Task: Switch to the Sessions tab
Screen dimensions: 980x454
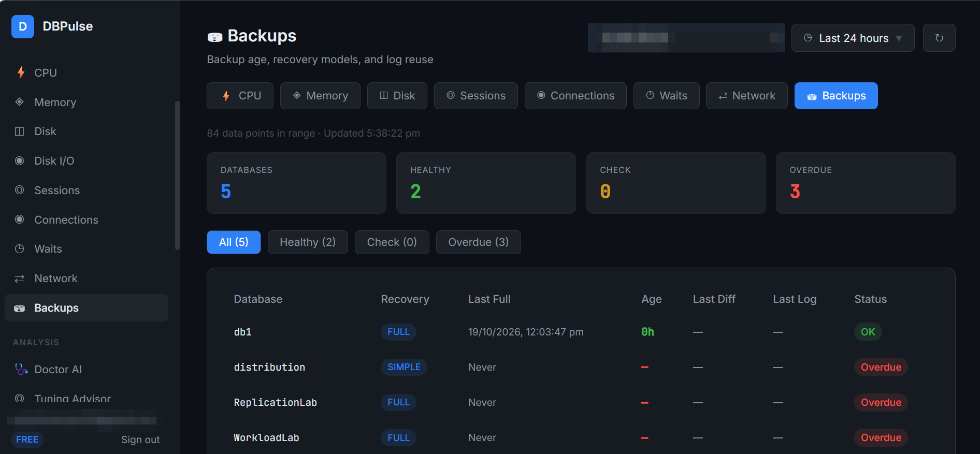Action: [476, 96]
